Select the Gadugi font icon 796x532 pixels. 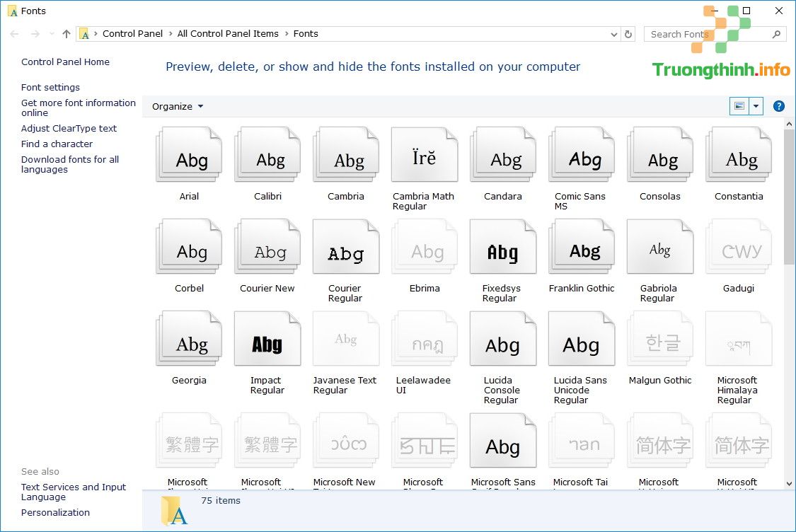point(739,247)
